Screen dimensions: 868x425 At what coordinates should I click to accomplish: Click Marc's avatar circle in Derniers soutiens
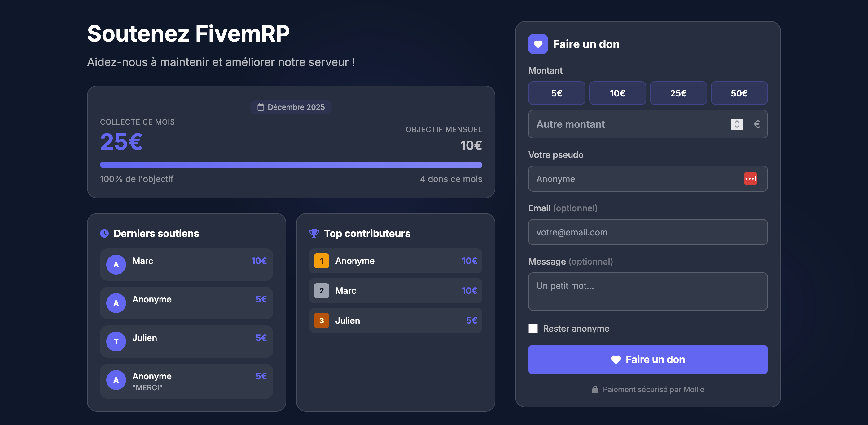pyautogui.click(x=116, y=265)
